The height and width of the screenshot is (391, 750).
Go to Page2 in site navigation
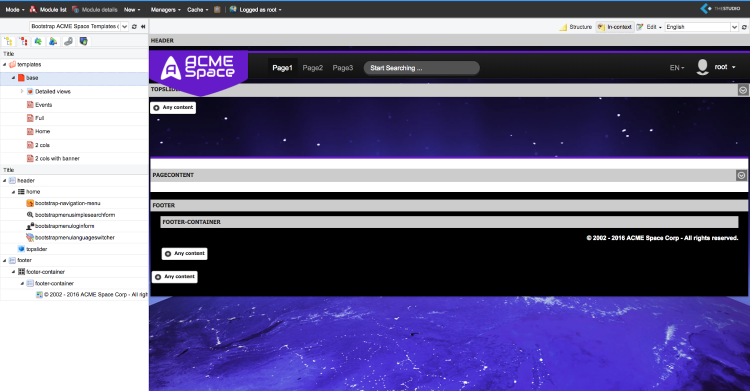click(313, 68)
